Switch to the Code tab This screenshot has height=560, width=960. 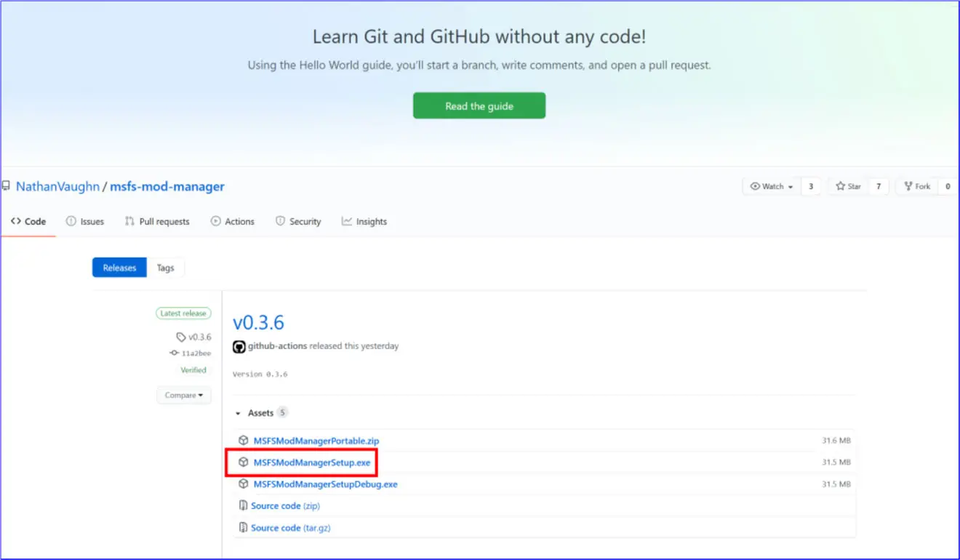[x=28, y=222]
